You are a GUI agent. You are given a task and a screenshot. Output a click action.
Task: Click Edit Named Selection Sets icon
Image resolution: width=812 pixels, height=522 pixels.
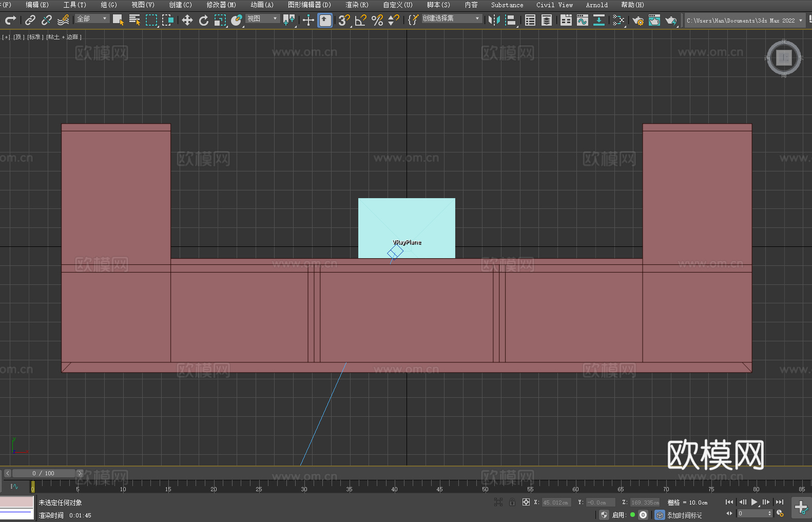coord(413,20)
